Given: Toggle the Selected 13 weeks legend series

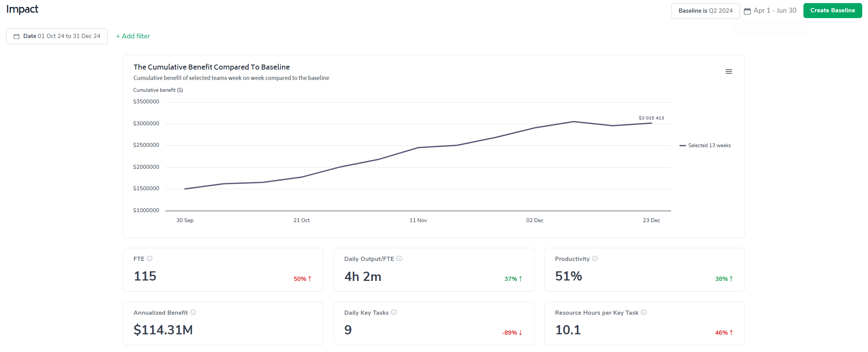Looking at the screenshot, I should [705, 145].
